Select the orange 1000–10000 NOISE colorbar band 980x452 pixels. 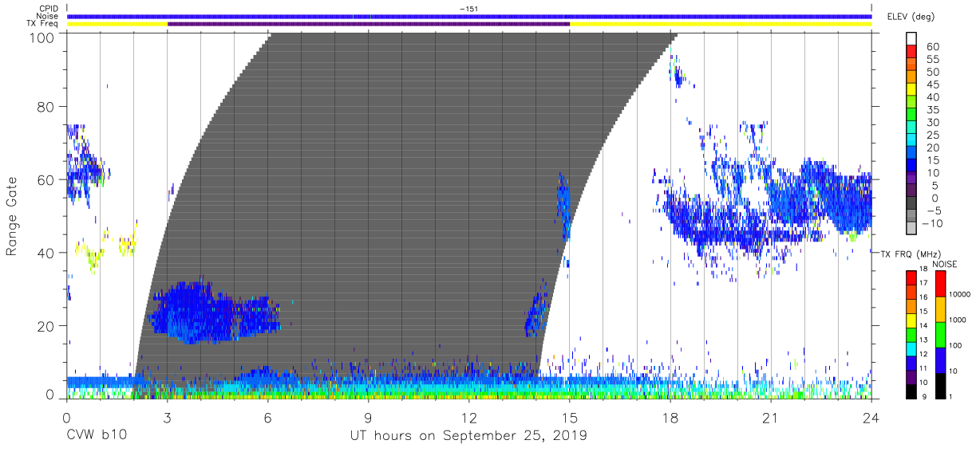(939, 308)
